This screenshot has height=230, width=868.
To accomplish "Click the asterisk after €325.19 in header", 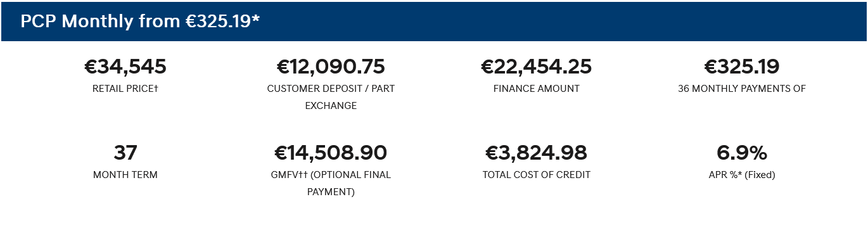I will (256, 18).
